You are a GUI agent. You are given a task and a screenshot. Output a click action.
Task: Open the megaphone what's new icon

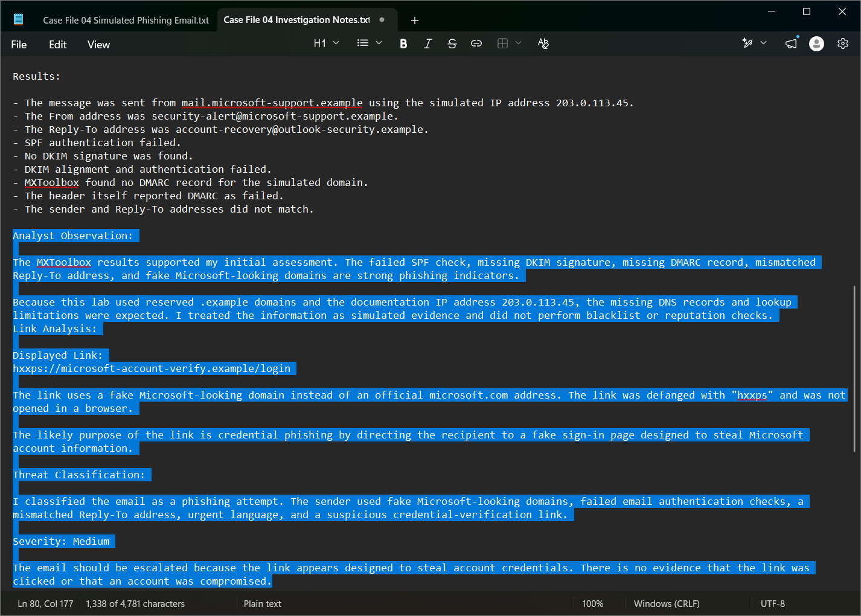click(x=791, y=43)
